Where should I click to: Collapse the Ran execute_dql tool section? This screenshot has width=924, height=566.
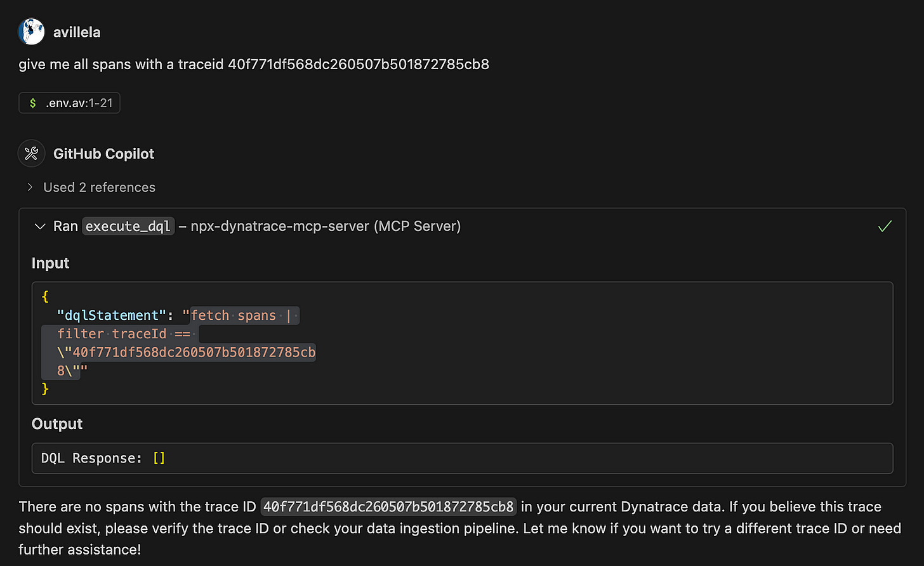pos(40,227)
